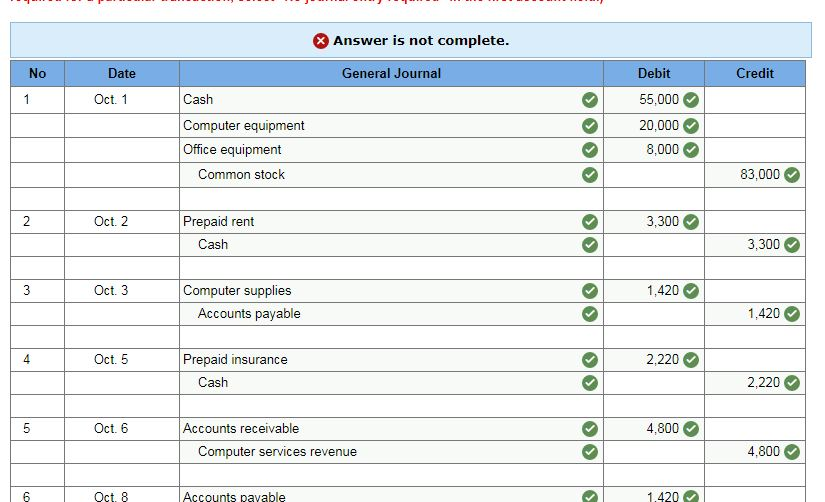Click the 8,000 debit amount
Image resolution: width=825 pixels, height=502 pixels.
pos(662,150)
